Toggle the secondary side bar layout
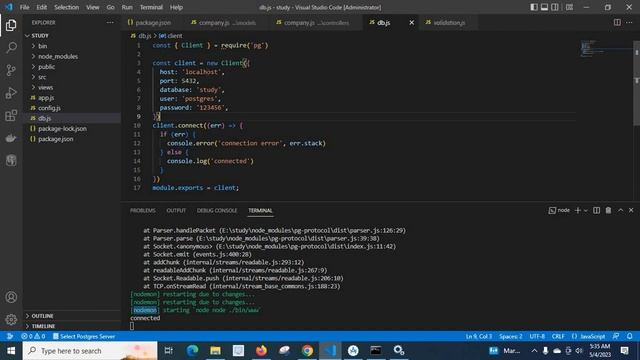The width and height of the screenshot is (640, 360). (555, 7)
